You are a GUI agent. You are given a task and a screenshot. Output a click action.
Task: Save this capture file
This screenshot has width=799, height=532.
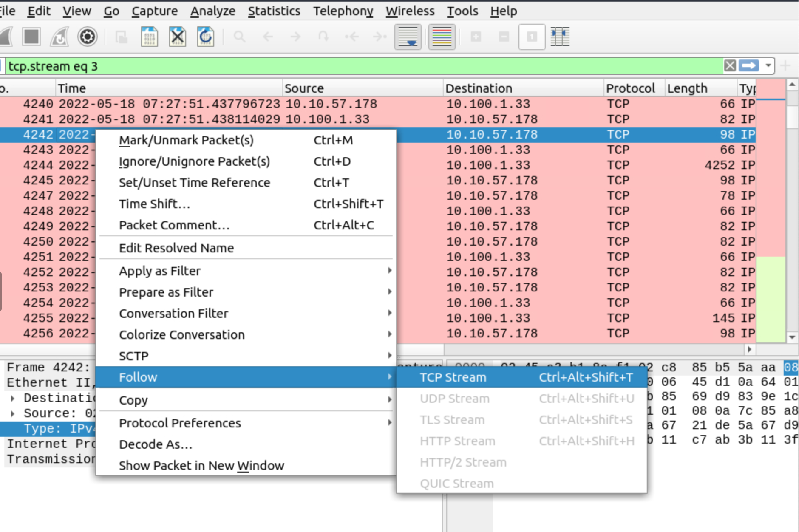(150, 37)
